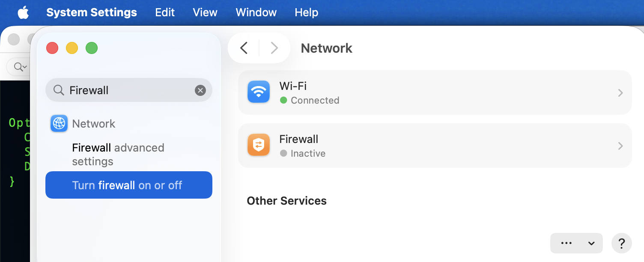Open the Help menu in menu bar
This screenshot has width=644, height=262.
coord(307,12)
